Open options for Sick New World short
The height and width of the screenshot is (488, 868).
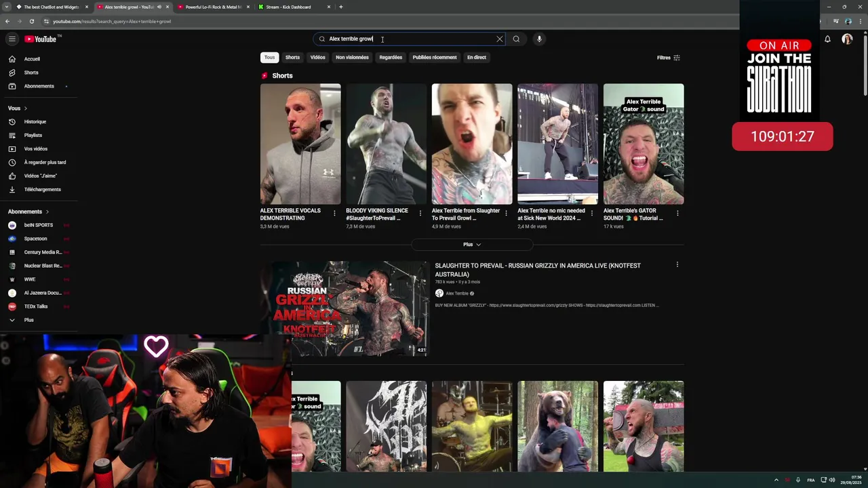591,213
